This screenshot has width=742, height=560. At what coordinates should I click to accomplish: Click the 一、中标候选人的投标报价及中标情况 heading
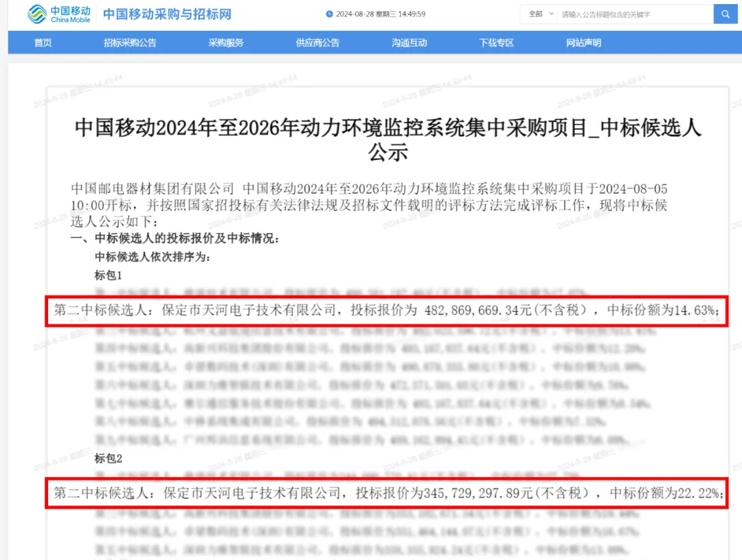(x=175, y=239)
